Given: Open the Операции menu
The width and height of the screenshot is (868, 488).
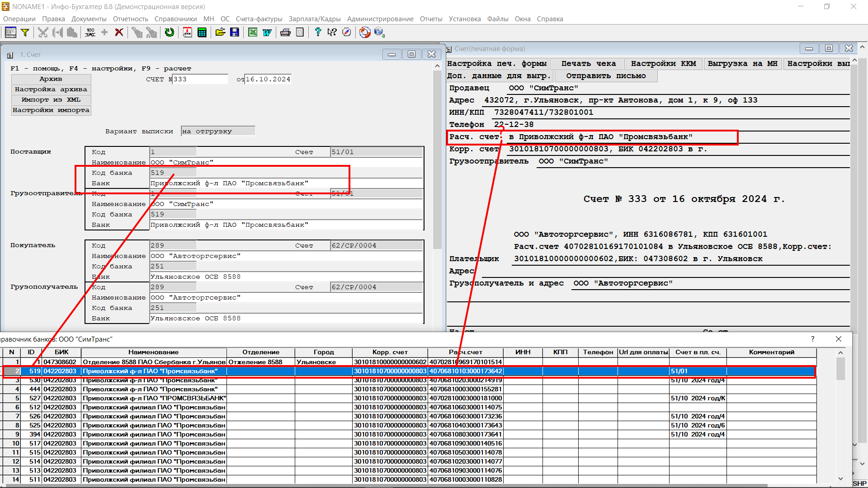Looking at the screenshot, I should tap(19, 19).
